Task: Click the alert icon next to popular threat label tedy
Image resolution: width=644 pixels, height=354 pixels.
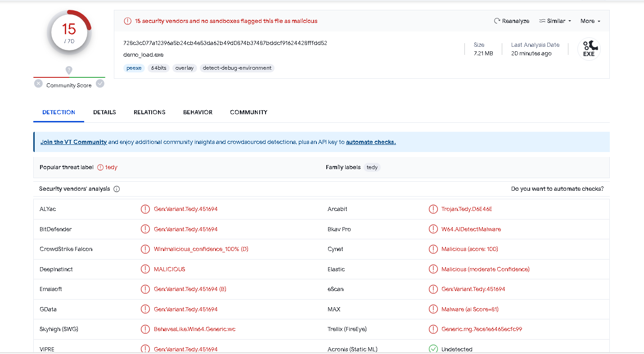Action: tap(100, 167)
